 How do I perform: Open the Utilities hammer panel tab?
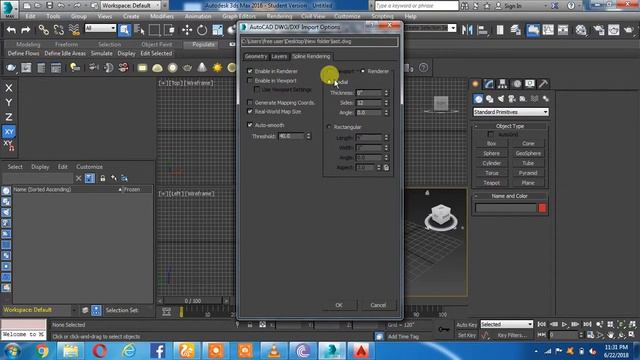coord(543,84)
